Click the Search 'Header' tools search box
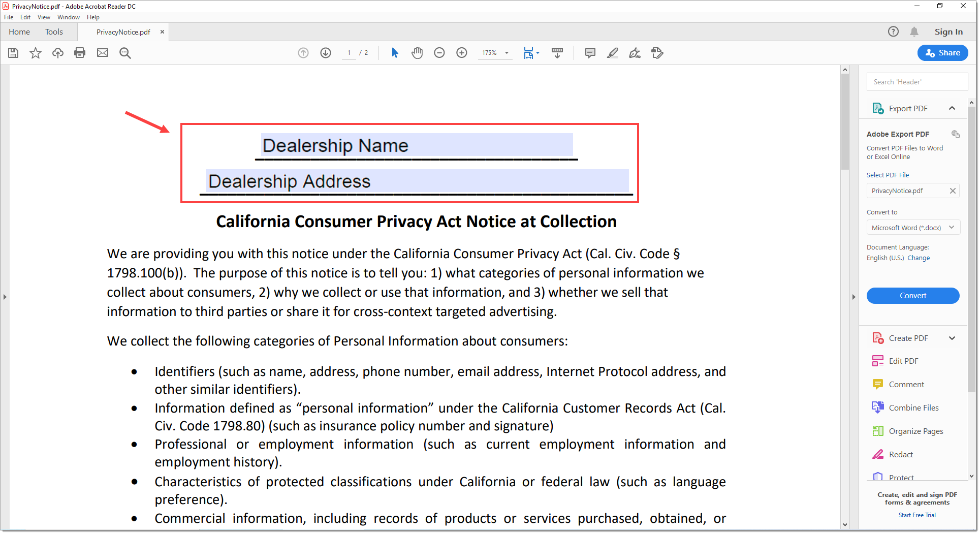 (917, 82)
